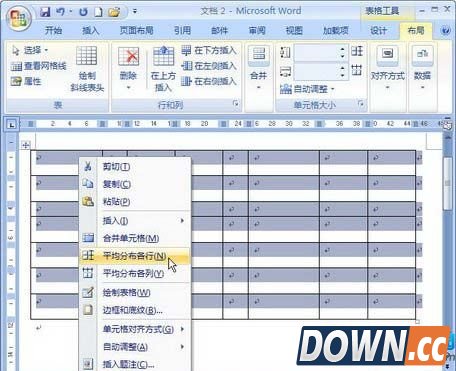Click 在左侧插入 to insert column left
The height and width of the screenshot is (371, 456).
click(209, 66)
